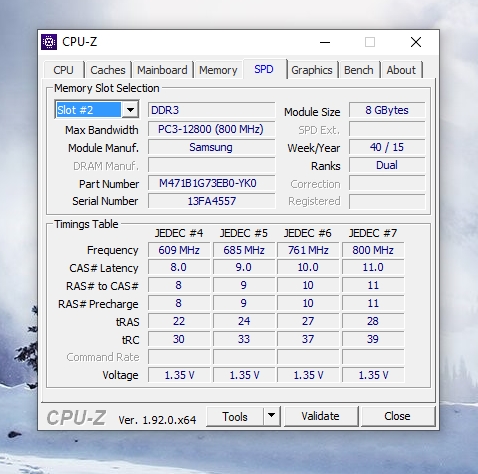Viewport: 478px width, 474px height.
Task: Click the DDR3 memory type field
Action: tap(212, 110)
